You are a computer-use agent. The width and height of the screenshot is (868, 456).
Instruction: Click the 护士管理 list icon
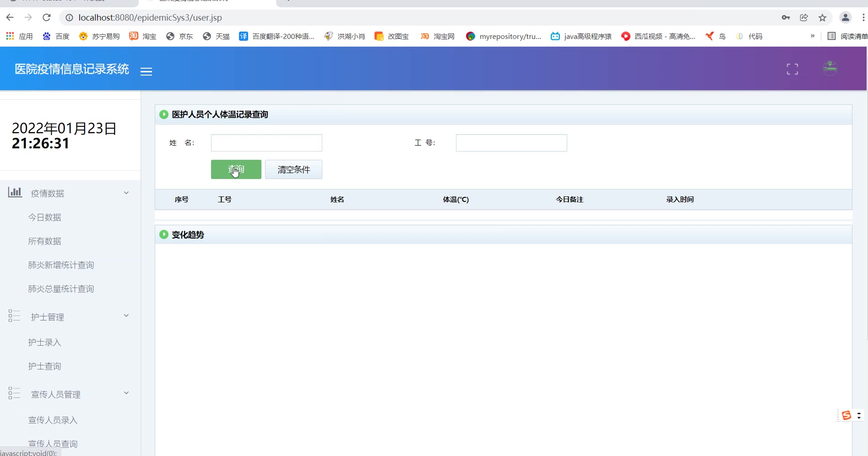tap(14, 315)
